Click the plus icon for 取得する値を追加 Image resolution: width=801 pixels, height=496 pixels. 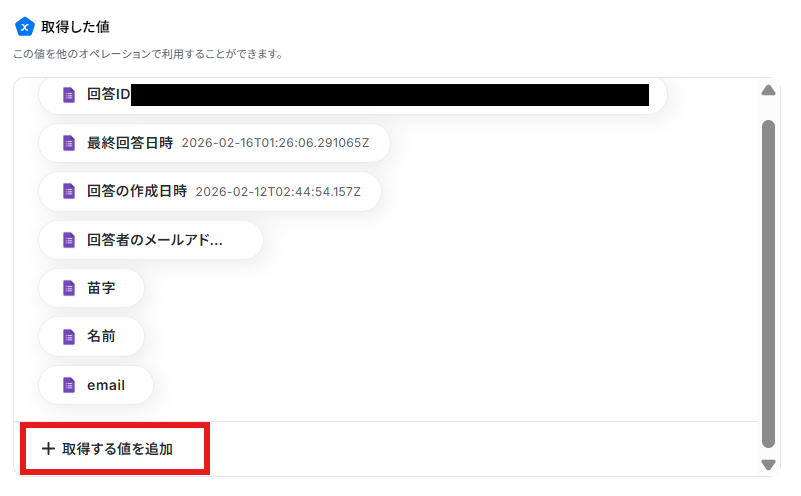[49, 449]
